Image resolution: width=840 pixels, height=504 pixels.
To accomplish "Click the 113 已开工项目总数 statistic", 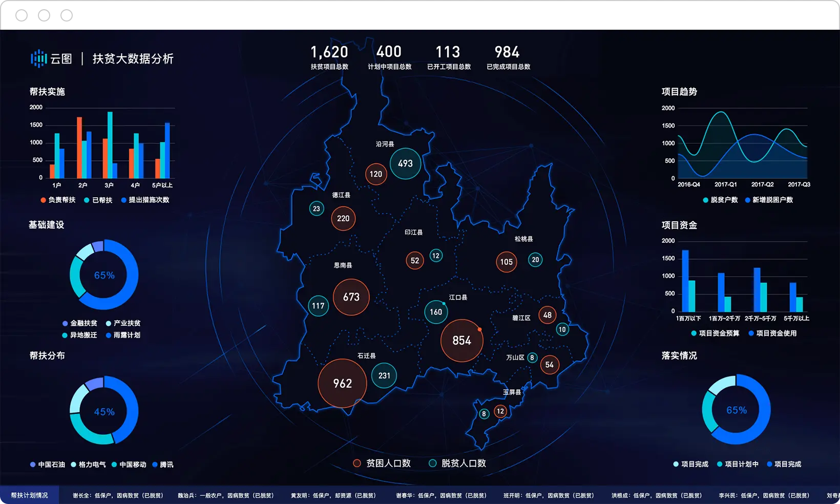I will pos(449,57).
